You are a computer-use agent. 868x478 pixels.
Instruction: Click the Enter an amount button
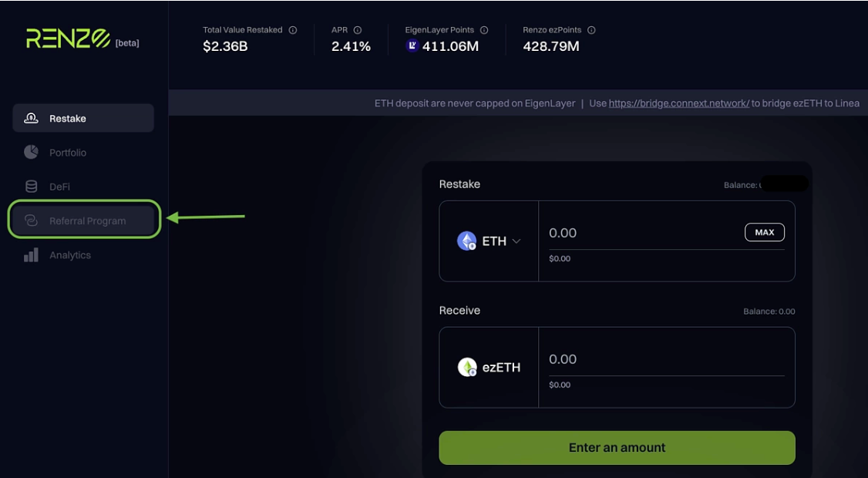tap(617, 448)
